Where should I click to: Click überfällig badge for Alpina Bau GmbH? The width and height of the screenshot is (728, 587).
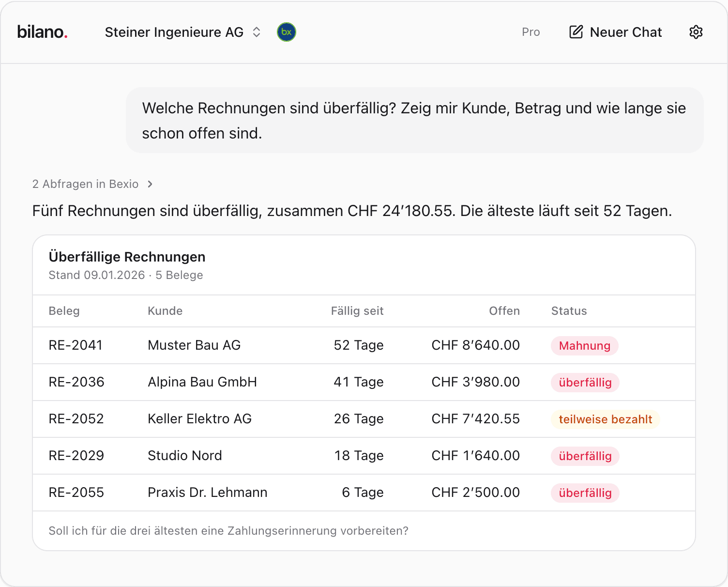(x=585, y=383)
